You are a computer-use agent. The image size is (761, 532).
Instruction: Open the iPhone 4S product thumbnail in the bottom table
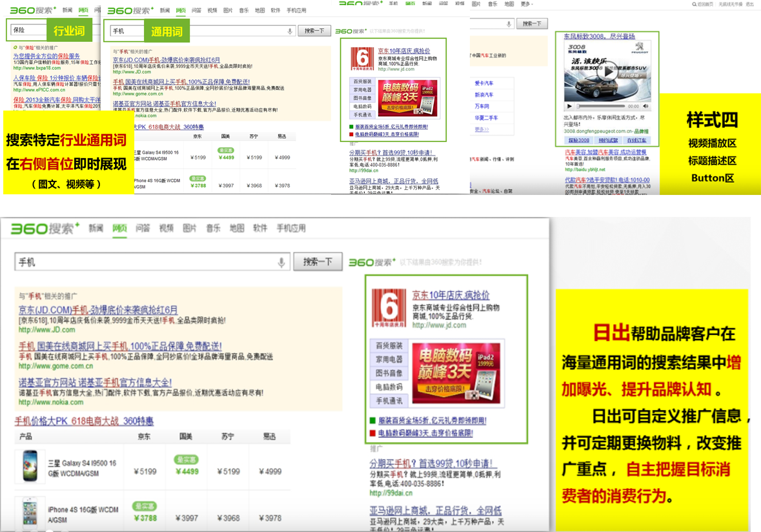click(x=30, y=513)
